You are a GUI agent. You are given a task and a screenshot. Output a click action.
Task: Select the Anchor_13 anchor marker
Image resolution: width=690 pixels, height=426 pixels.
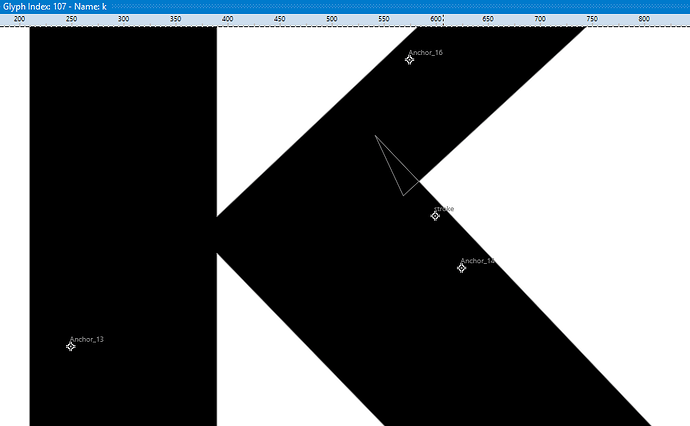(70, 347)
